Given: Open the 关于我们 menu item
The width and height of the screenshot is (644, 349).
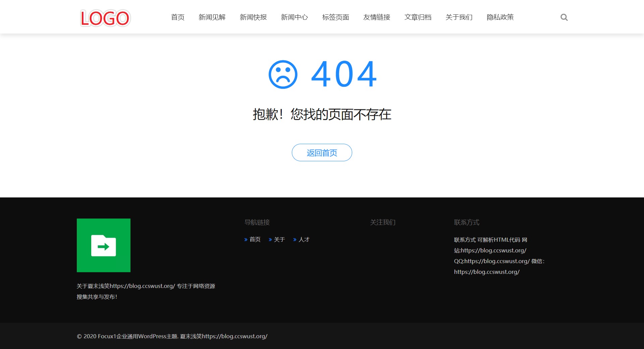Looking at the screenshot, I should point(459,17).
